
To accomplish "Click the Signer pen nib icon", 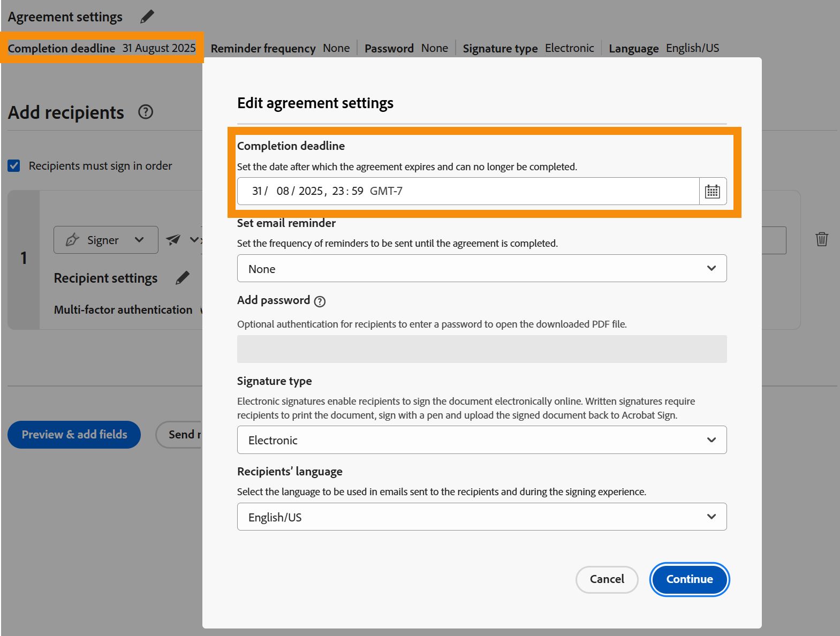I will coord(72,240).
